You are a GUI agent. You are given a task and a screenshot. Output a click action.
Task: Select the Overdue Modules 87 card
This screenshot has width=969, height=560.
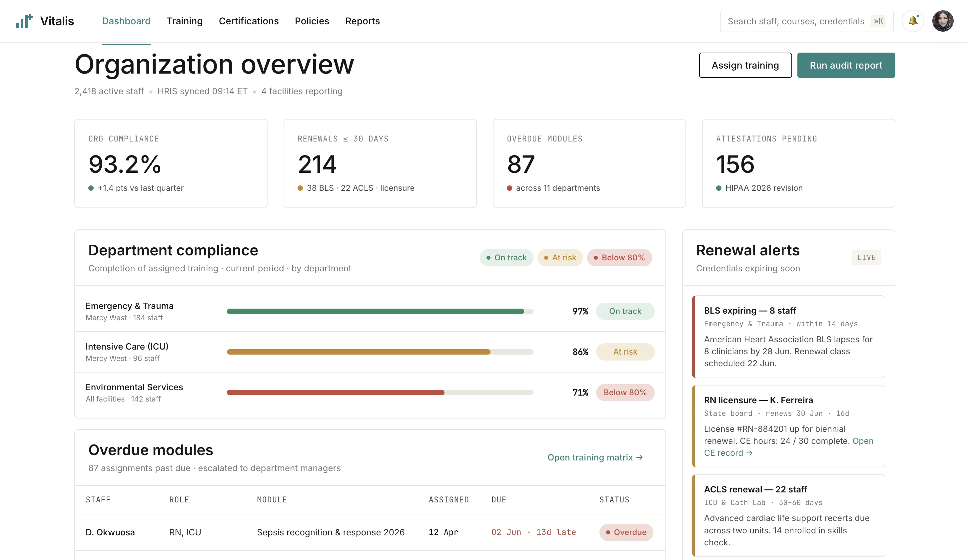[x=589, y=163]
